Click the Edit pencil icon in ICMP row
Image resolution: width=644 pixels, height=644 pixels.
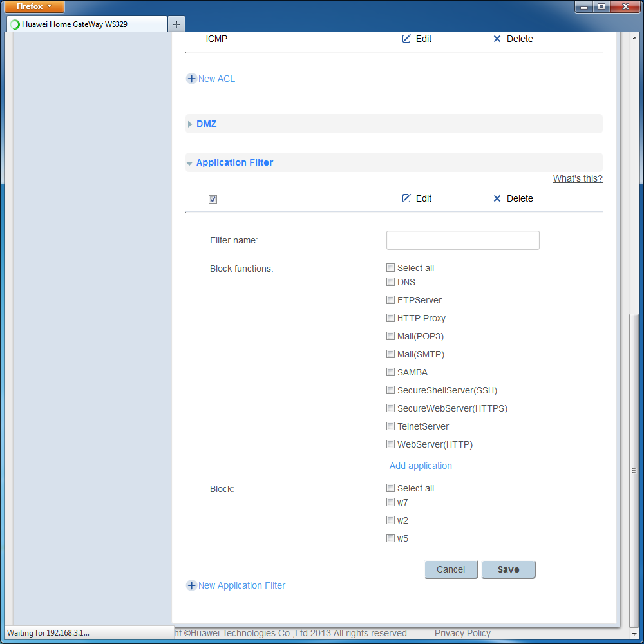pos(406,39)
